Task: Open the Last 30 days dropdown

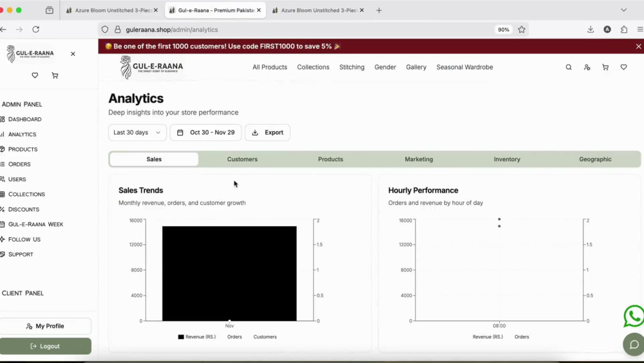Action: tap(137, 132)
